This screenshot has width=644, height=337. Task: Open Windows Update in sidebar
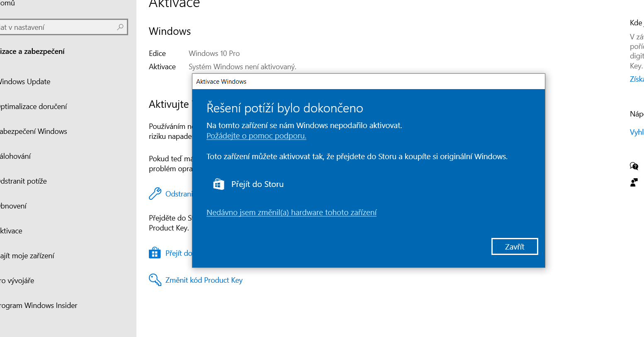pyautogui.click(x=25, y=82)
